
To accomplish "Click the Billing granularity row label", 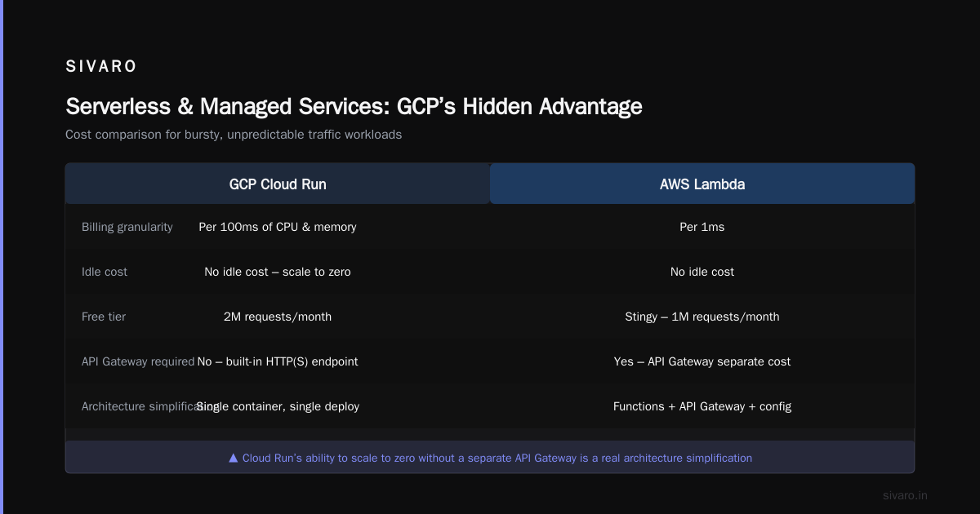I will tap(127, 227).
